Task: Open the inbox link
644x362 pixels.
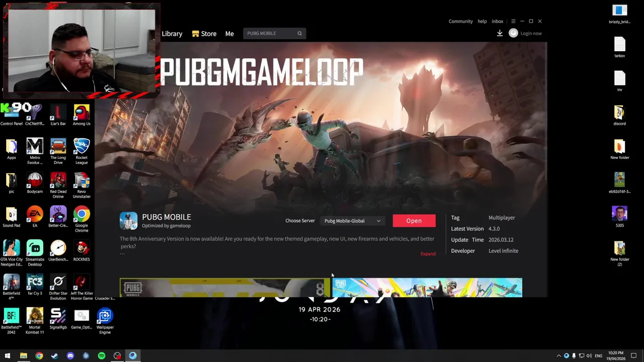Action: point(497,21)
